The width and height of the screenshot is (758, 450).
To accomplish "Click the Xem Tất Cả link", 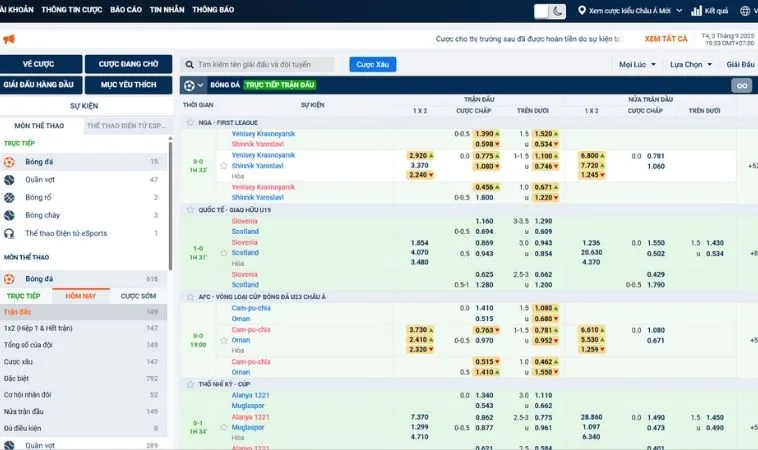I will click(x=665, y=39).
